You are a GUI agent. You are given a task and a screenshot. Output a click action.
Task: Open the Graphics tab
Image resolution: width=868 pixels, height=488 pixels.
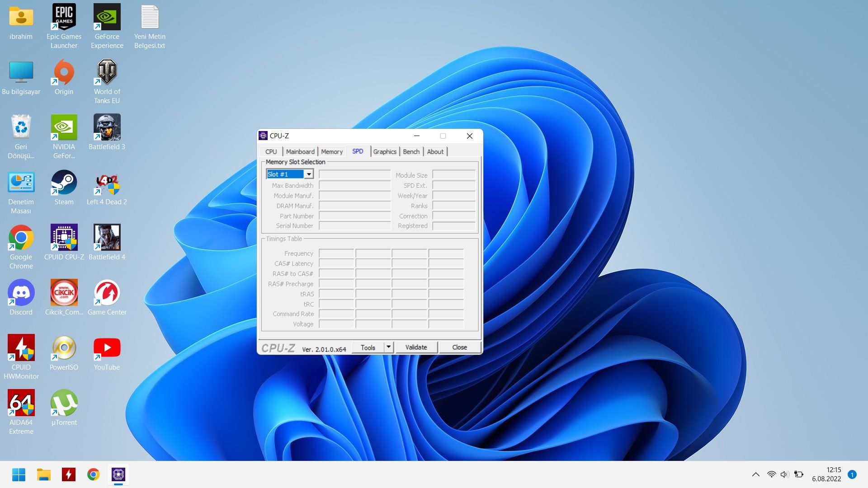384,152
